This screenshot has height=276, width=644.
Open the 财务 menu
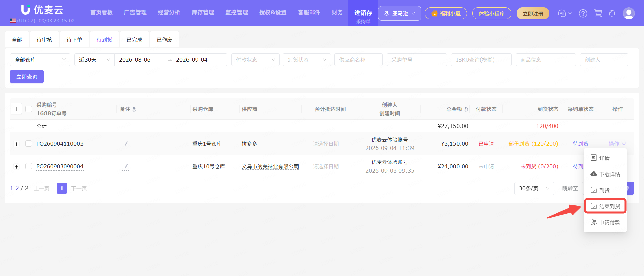coord(337,12)
